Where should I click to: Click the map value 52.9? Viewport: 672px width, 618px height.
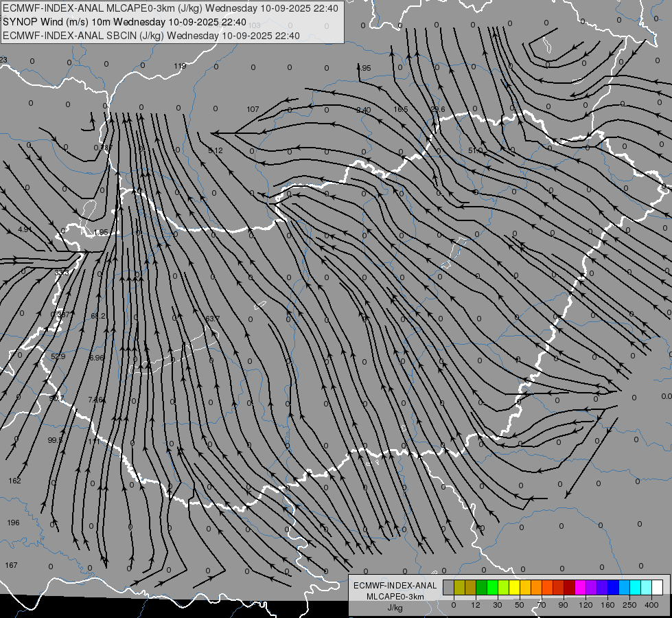tap(58, 356)
